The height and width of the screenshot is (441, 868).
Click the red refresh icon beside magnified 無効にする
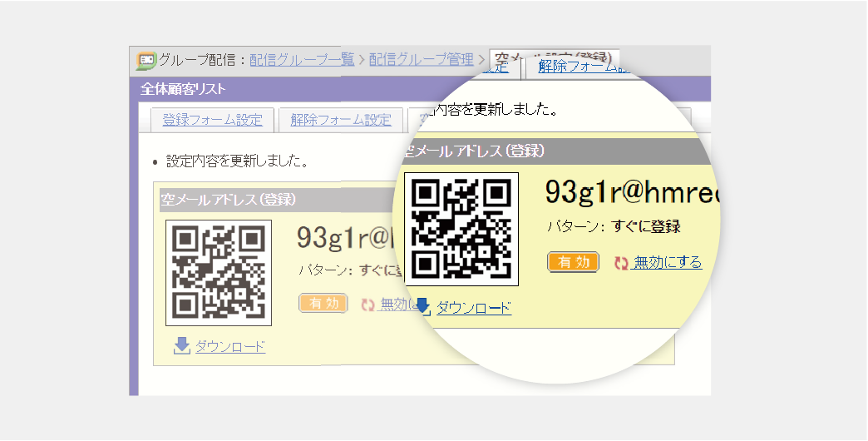[621, 263]
